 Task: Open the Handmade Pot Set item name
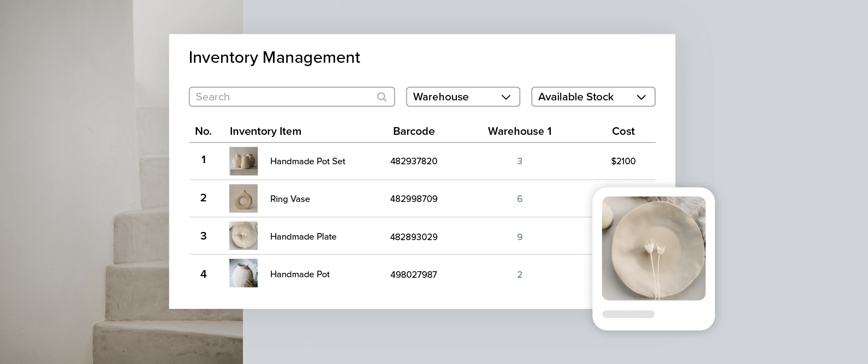click(307, 162)
